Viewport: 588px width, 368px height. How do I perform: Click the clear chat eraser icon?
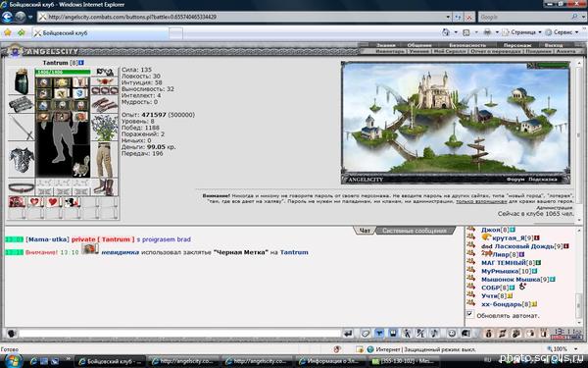point(366,333)
